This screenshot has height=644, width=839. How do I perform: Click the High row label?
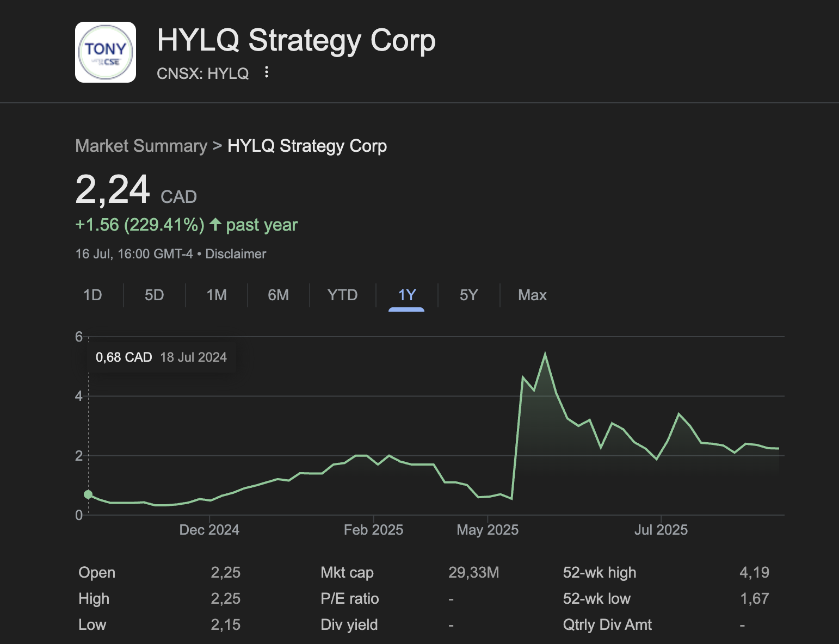click(94, 599)
